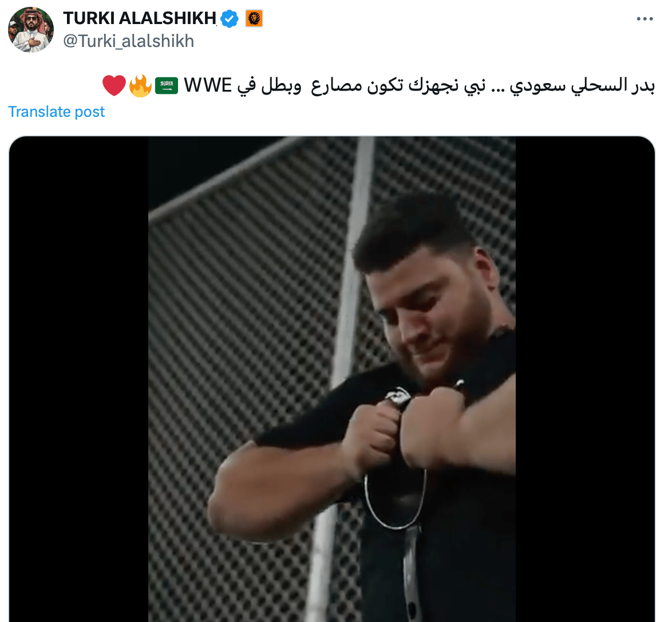
Task: Open the three-dot more options menu
Action: 645,19
